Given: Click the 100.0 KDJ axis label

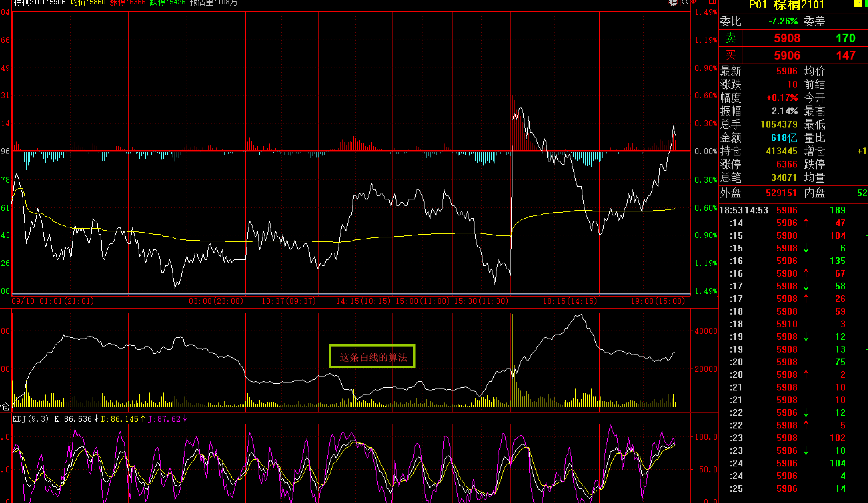Looking at the screenshot, I should (x=706, y=437).
